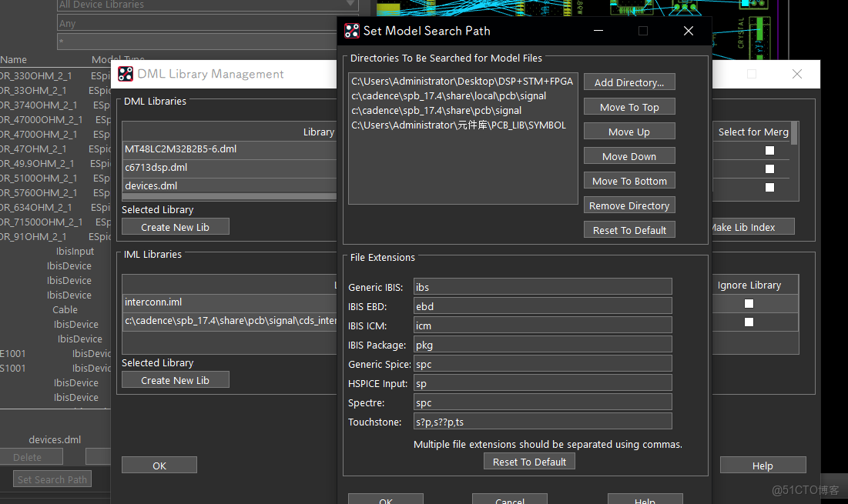
Task: Select DR_49.9OHM_2_1 model row
Action: tap(55, 163)
